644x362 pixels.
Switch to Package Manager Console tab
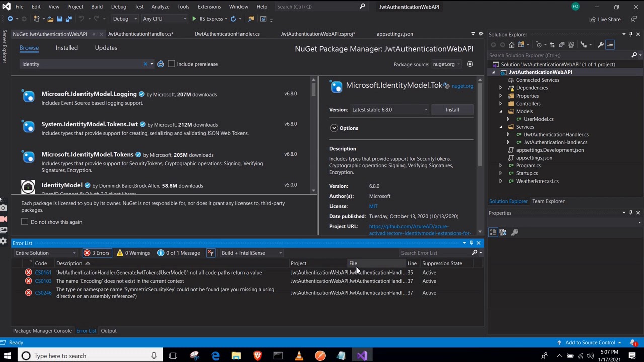click(42, 331)
